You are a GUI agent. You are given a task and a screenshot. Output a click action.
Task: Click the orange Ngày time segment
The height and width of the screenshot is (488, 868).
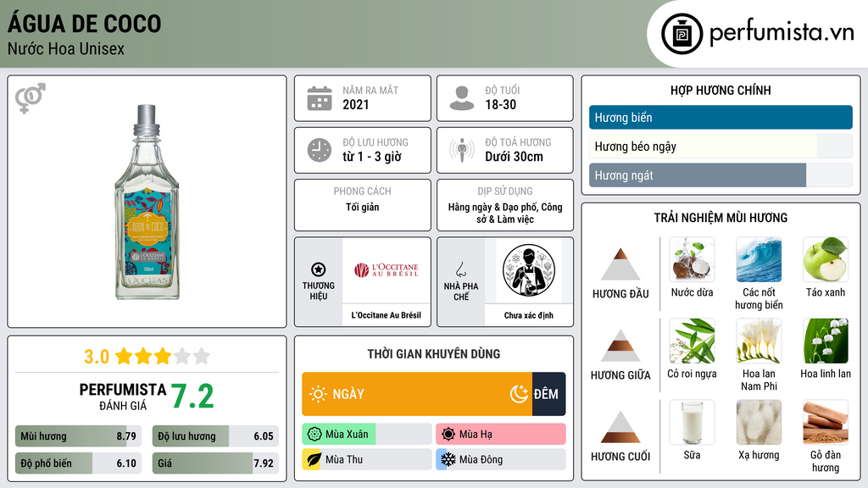coord(417,394)
